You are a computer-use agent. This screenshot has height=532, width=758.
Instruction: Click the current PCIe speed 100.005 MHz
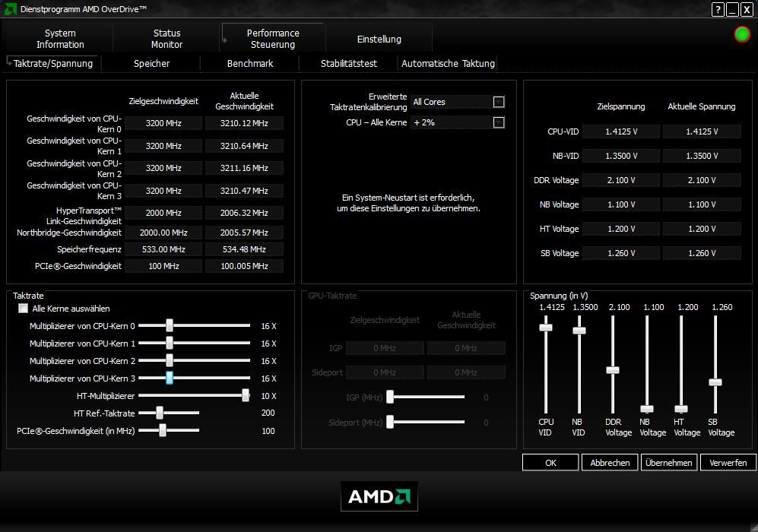tap(244, 266)
